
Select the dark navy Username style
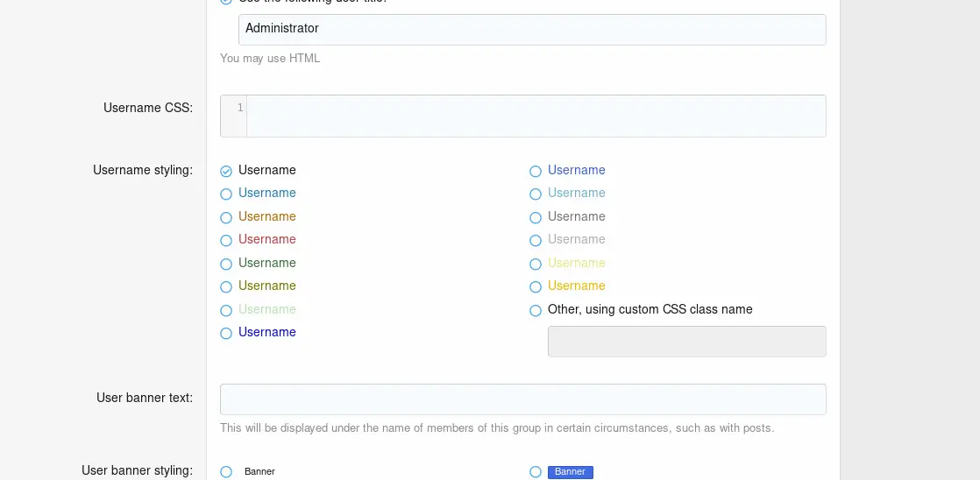pos(226,333)
